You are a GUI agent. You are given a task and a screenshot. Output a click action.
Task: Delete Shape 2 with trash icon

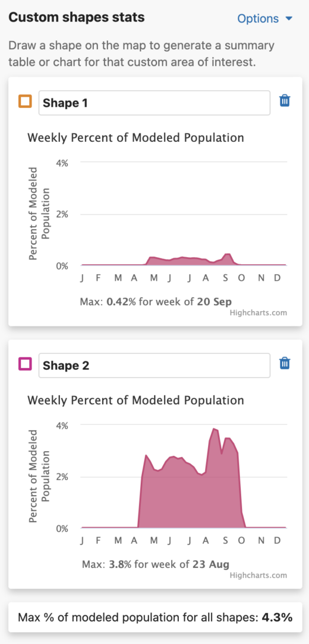point(285,363)
